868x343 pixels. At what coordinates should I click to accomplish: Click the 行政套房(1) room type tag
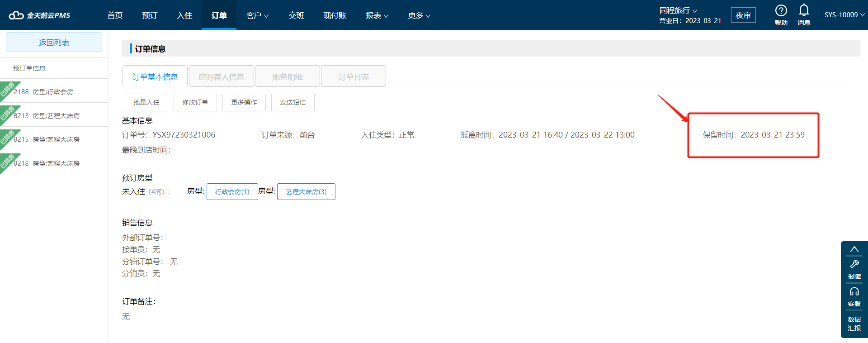click(x=232, y=191)
